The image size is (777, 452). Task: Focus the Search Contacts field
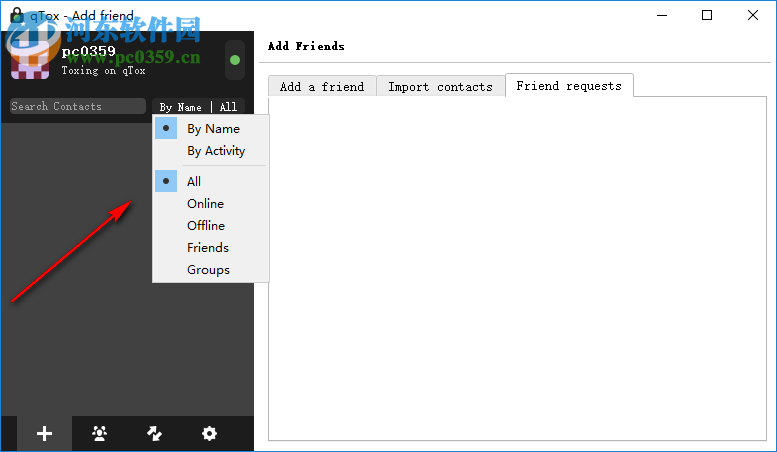tap(78, 106)
